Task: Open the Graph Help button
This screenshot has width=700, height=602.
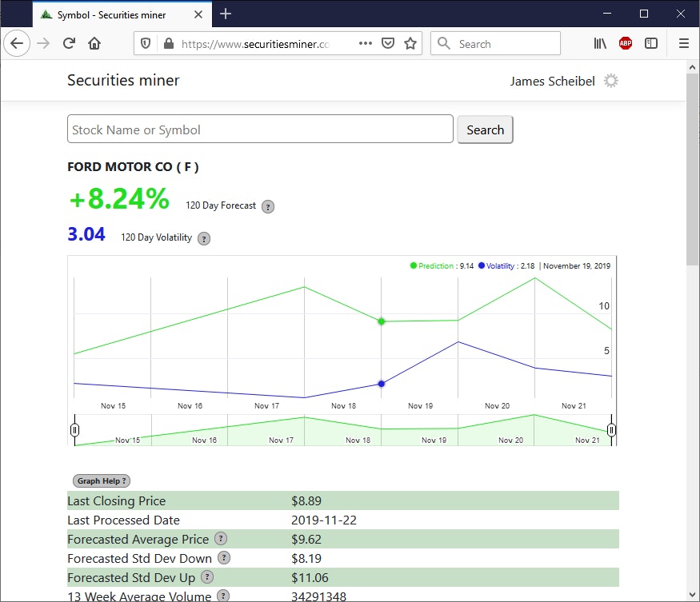Action: 102,480
